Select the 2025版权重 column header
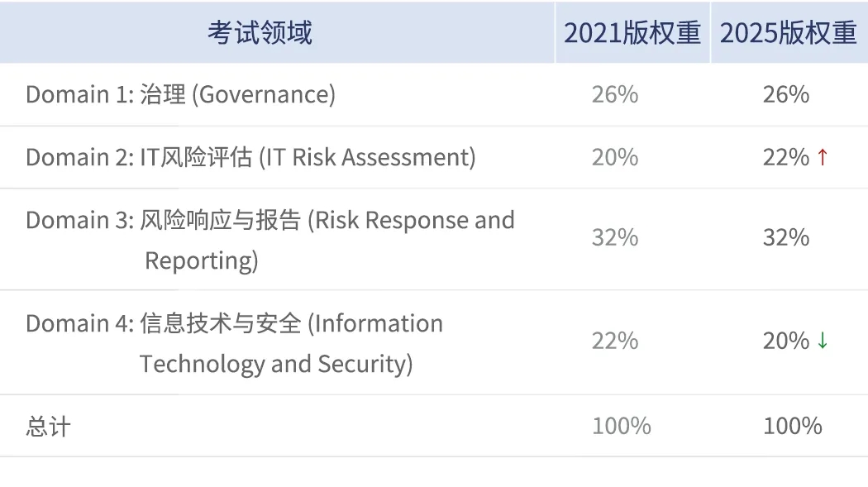The height and width of the screenshot is (487, 868). pos(788,33)
